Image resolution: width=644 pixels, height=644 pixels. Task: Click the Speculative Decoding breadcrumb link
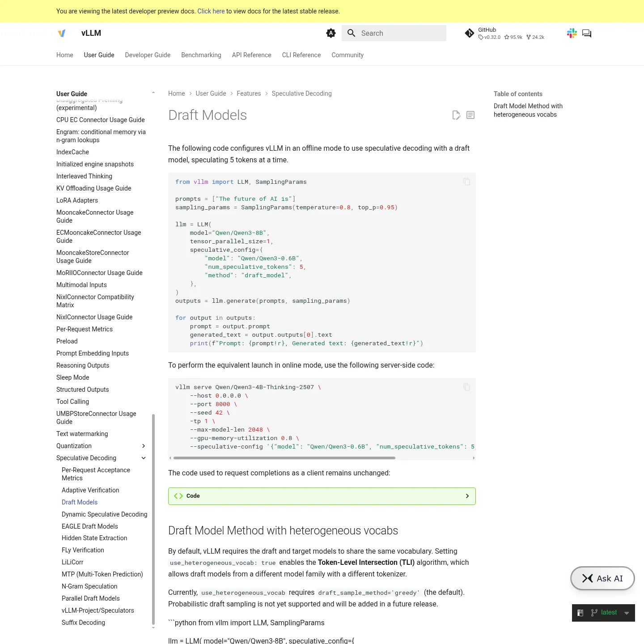(302, 93)
